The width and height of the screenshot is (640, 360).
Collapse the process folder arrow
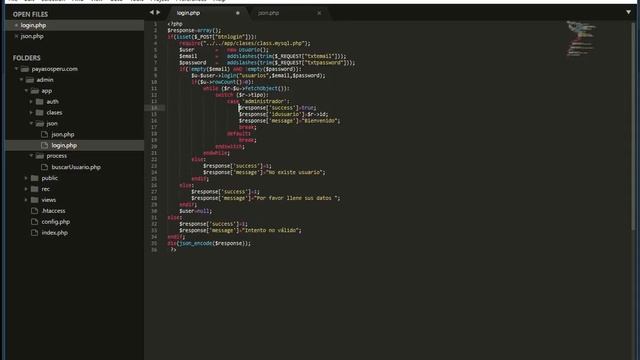(31, 156)
